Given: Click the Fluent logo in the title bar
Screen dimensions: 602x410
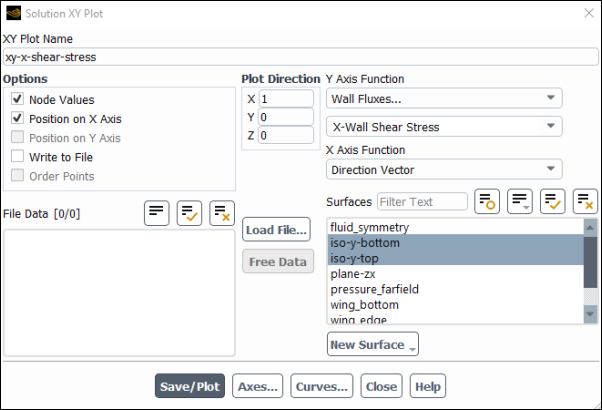Looking at the screenshot, I should pyautogui.click(x=13, y=13).
